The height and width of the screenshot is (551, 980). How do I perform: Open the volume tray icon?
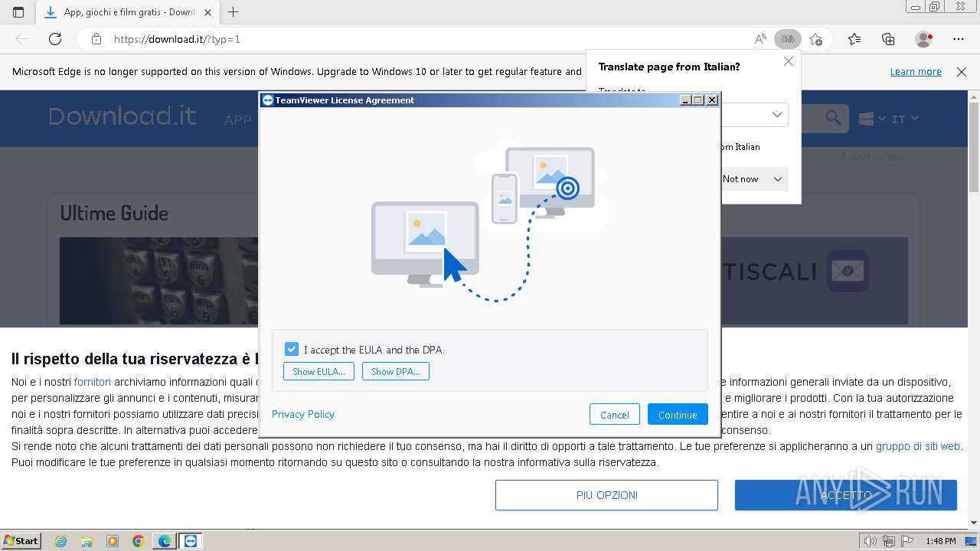click(x=870, y=541)
